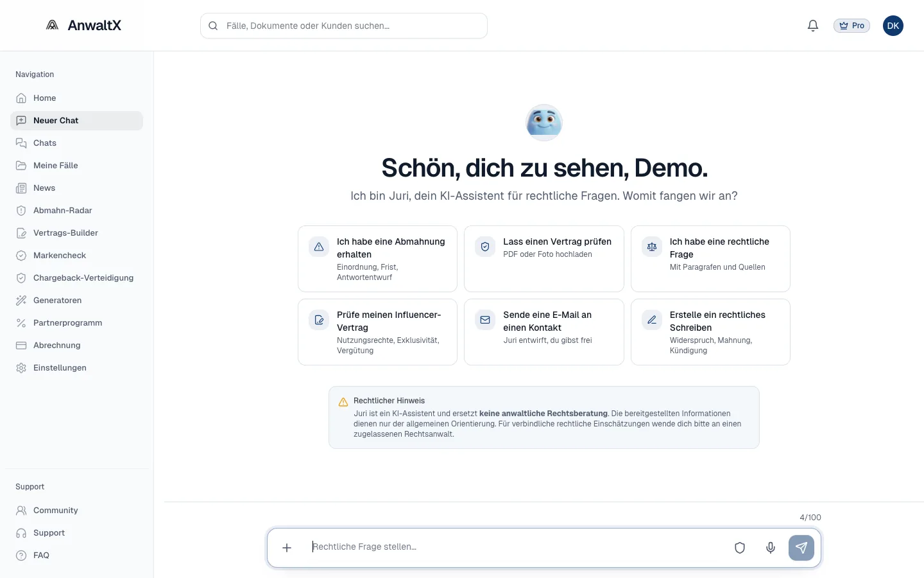Open Generatoren
This screenshot has height=578, width=924.
[x=76, y=301]
